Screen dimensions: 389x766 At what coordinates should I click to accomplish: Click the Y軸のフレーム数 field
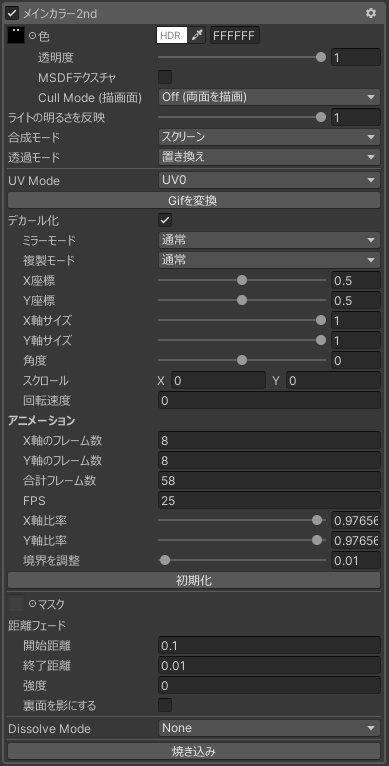[269, 460]
